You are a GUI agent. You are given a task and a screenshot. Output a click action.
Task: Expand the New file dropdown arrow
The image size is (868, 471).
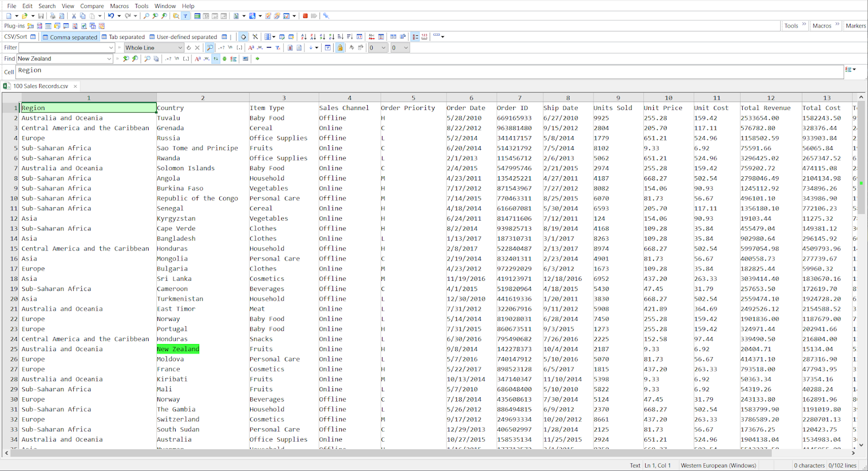(16, 16)
